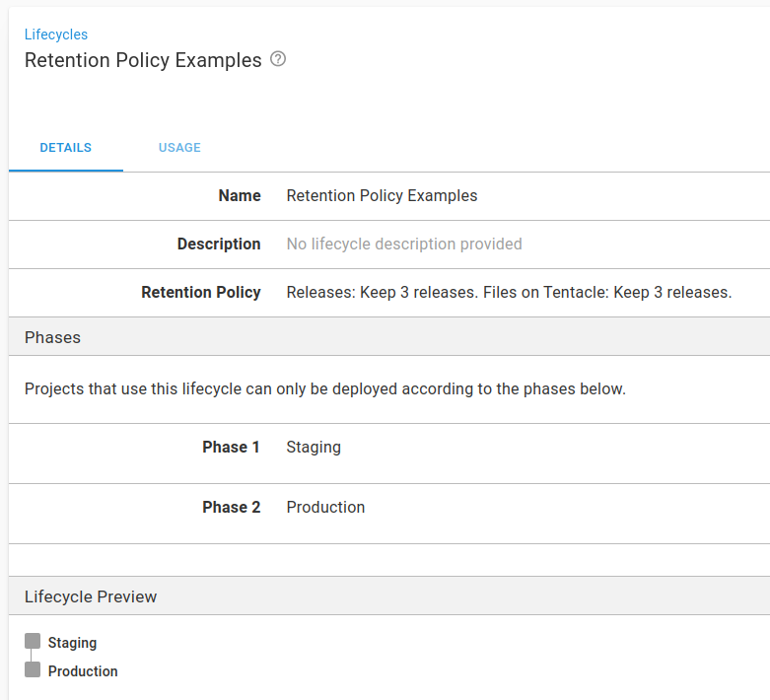
Task: Click the Phase 2 label
Action: (232, 507)
